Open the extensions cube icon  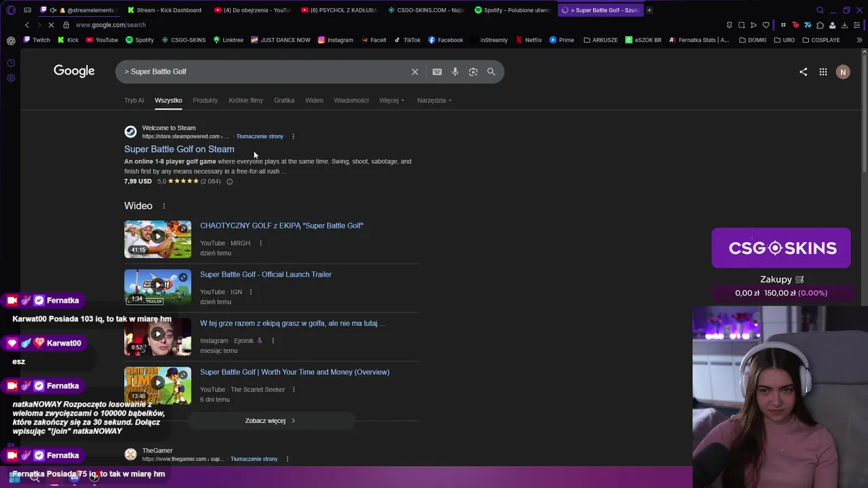(820, 25)
